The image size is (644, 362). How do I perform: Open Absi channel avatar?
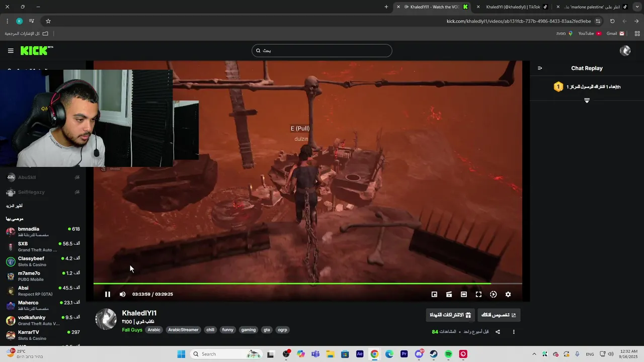pos(10,291)
